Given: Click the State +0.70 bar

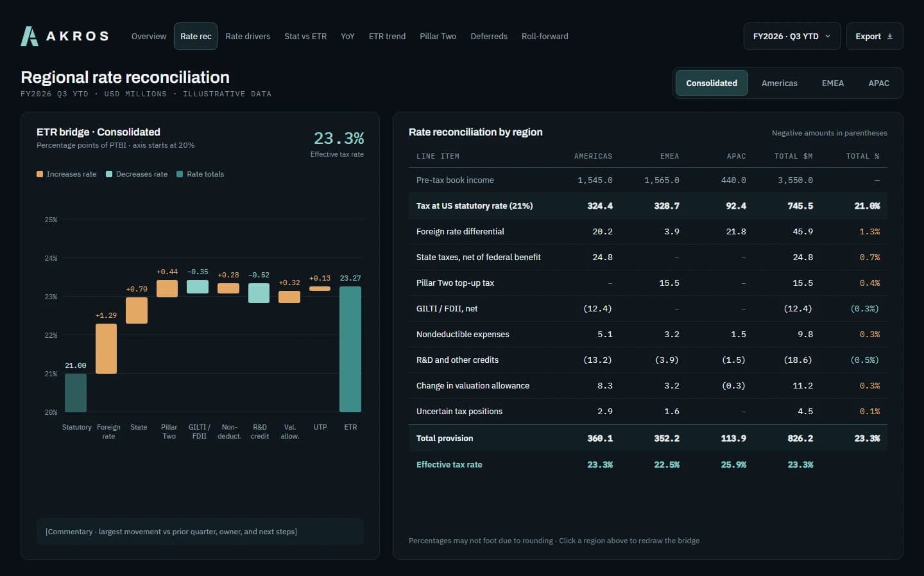Looking at the screenshot, I should [137, 310].
